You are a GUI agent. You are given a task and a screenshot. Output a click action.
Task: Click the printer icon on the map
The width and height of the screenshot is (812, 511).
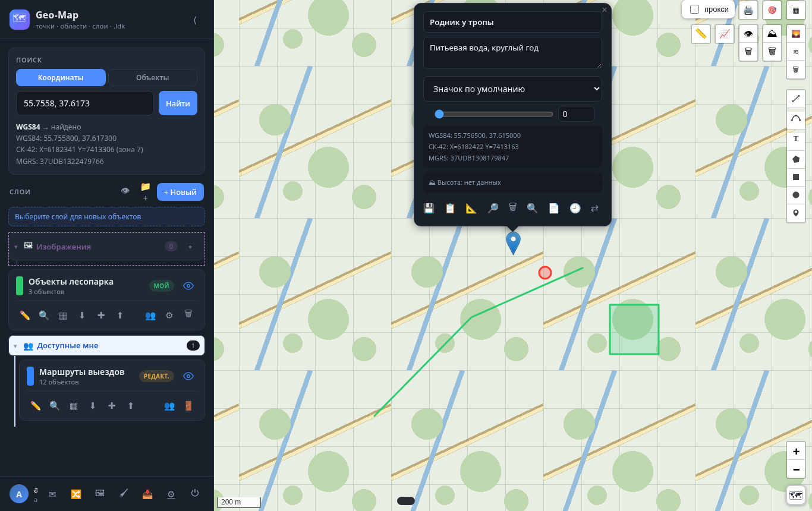(748, 10)
